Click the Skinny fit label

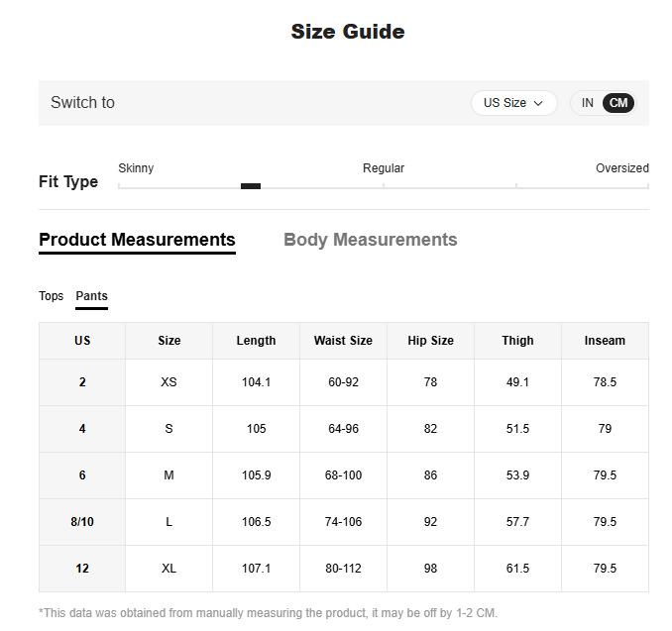pyautogui.click(x=136, y=168)
